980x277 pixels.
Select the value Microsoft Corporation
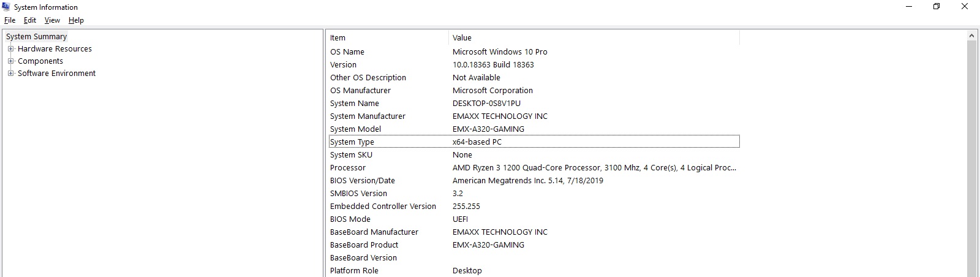[492, 91]
